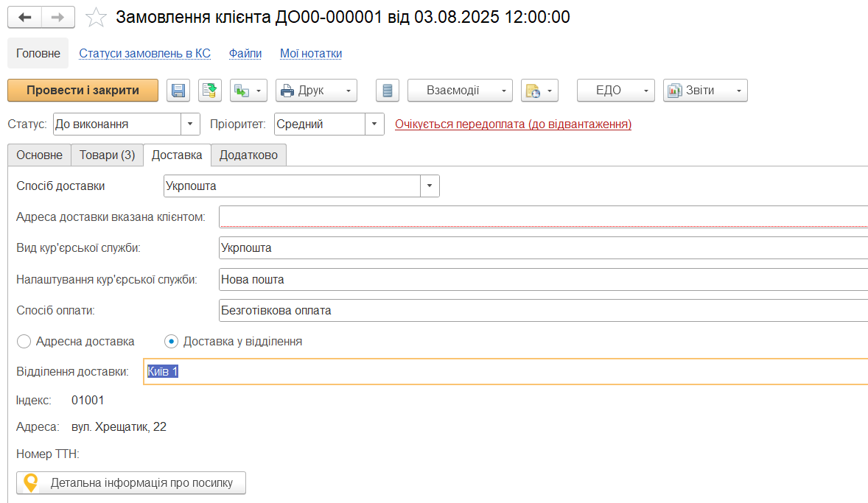Screen dimensions: 868x503
Task: Open the Мої нотатки link
Action: (x=311, y=53)
